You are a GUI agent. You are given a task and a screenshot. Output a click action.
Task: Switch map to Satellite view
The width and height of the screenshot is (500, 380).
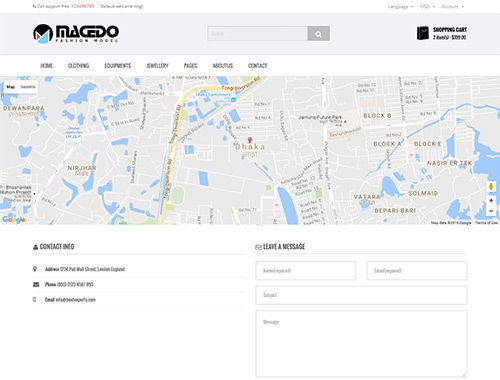28,87
